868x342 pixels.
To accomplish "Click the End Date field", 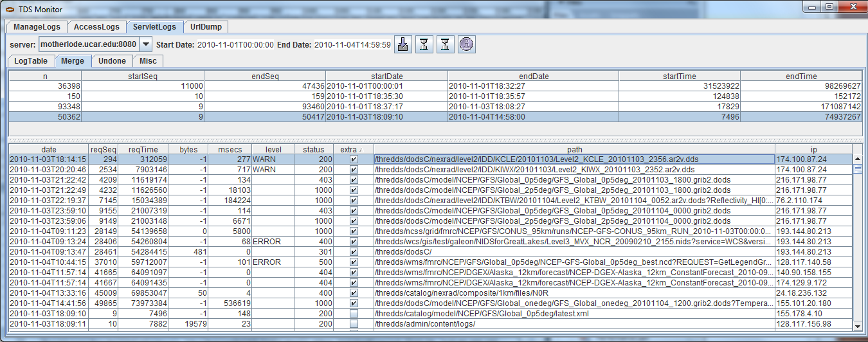I will (352, 45).
